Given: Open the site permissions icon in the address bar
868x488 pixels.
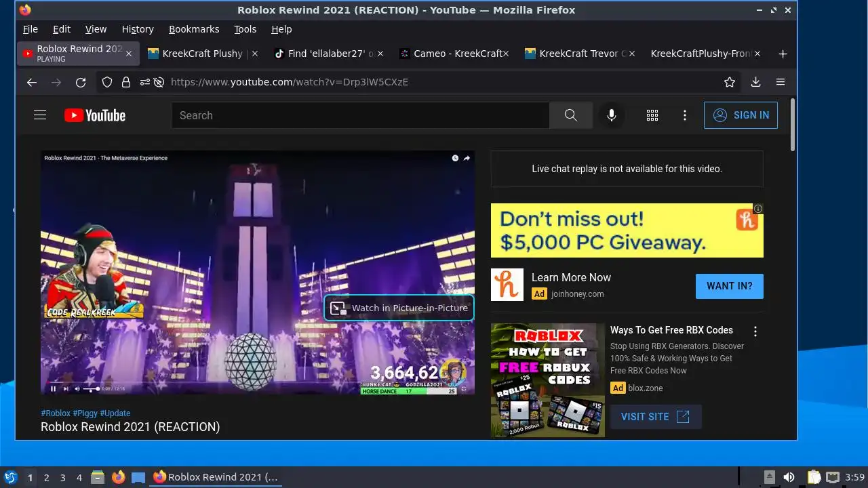Looking at the screenshot, I should [144, 82].
